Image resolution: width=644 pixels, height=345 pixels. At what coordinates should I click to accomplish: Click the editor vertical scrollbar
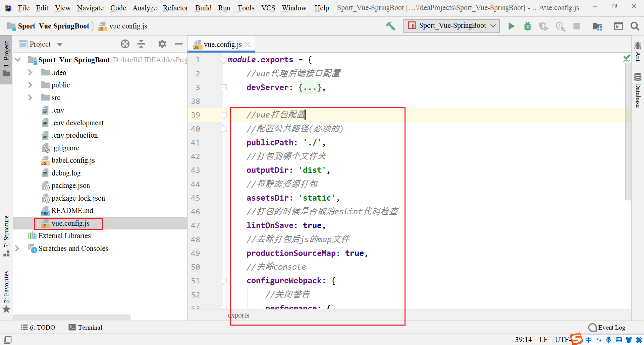click(628, 132)
